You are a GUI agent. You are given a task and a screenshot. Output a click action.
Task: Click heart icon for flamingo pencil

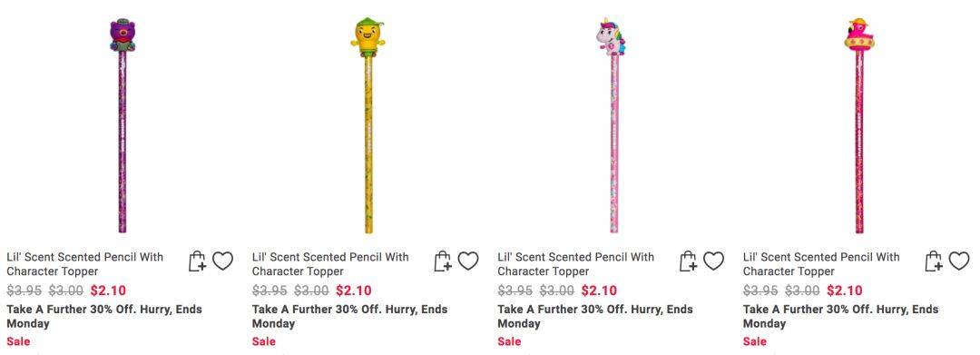pos(959,261)
